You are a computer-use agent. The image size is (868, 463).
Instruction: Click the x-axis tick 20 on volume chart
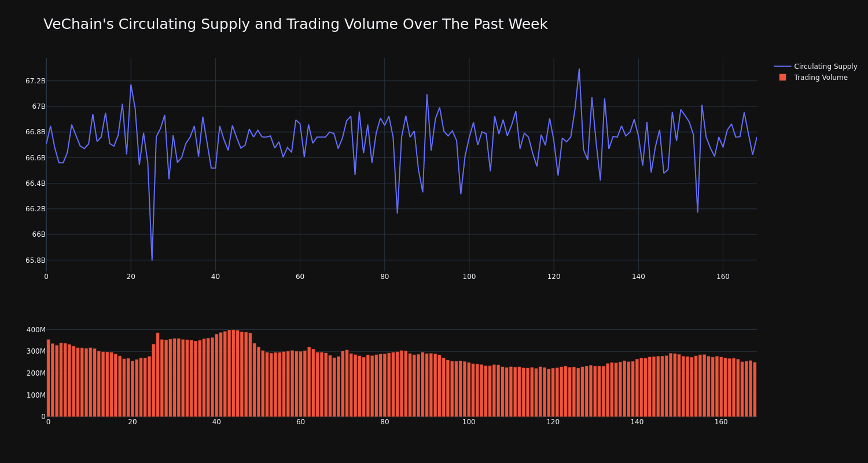[133, 422]
